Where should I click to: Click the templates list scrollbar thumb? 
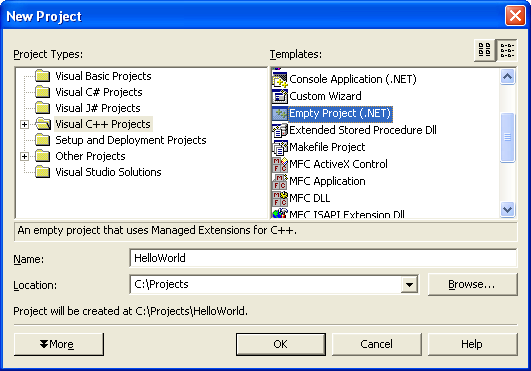507,137
